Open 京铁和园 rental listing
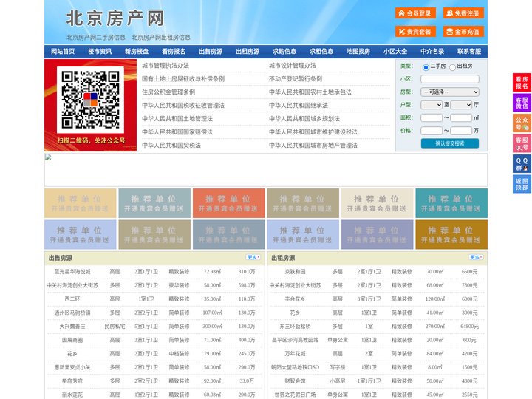 click(x=295, y=271)
